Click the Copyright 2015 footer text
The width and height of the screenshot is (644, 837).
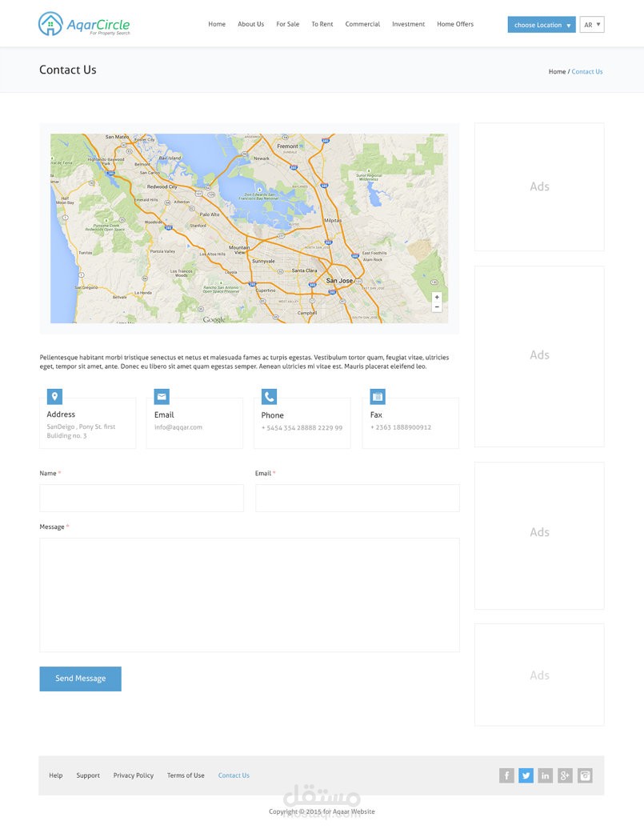pos(322,811)
